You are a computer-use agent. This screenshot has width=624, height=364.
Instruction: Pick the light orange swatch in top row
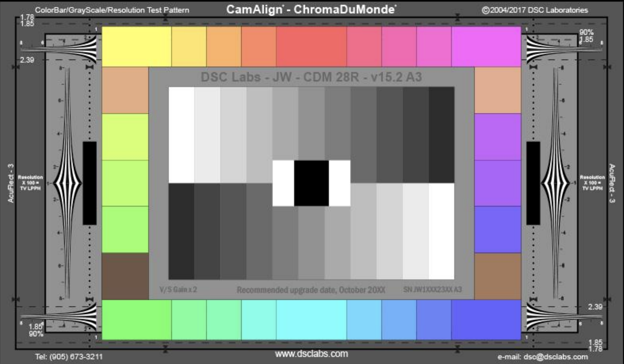click(224, 47)
